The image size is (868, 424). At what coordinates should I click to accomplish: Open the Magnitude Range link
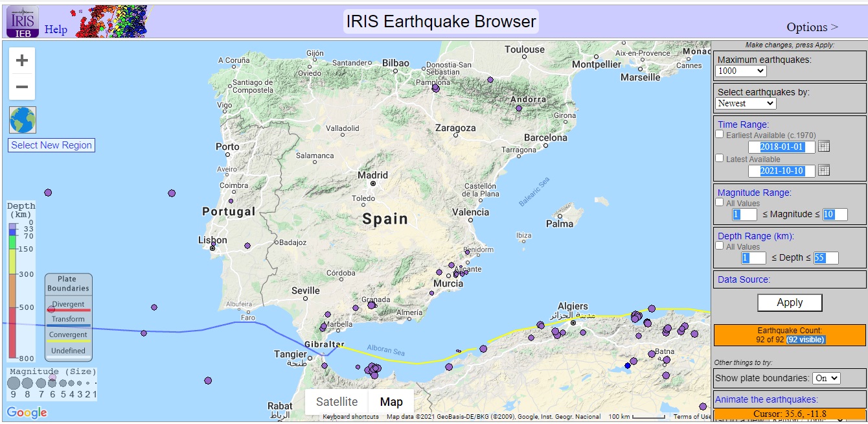click(x=754, y=192)
